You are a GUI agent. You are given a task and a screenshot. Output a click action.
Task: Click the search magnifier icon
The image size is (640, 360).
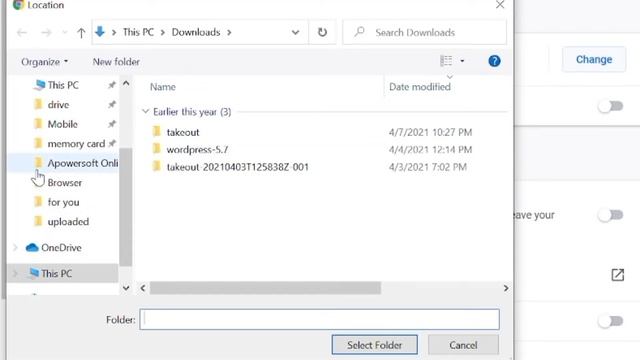click(x=359, y=31)
